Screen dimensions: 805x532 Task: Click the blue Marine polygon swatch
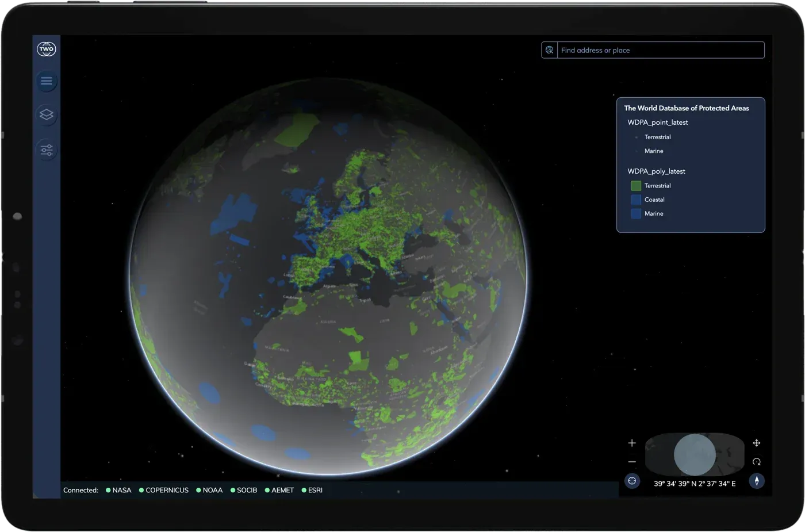(636, 213)
